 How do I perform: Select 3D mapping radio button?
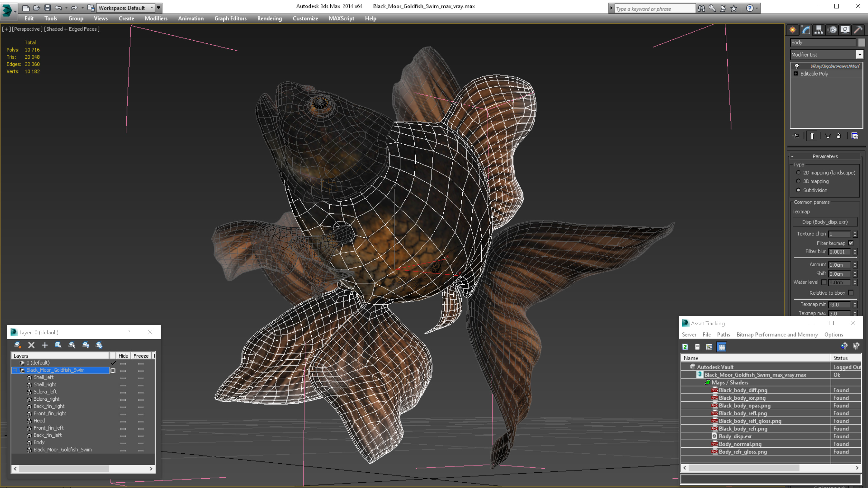pos(798,181)
